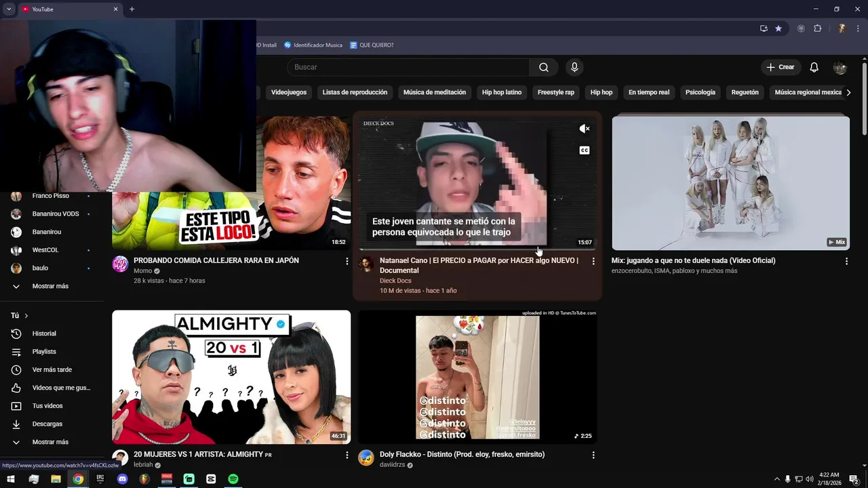The height and width of the screenshot is (488, 868).
Task: Open Chrome three-dot menu
Action: 858,28
